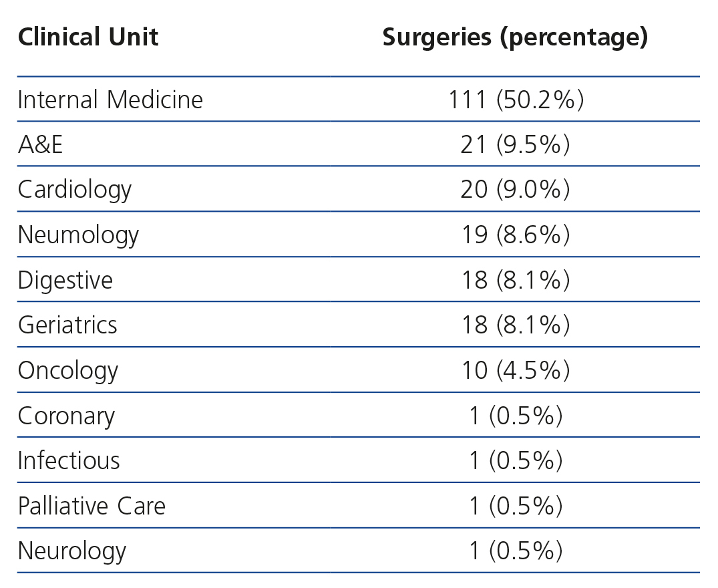Click the Infectious row label
The width and height of the screenshot is (718, 588).
[x=69, y=460]
